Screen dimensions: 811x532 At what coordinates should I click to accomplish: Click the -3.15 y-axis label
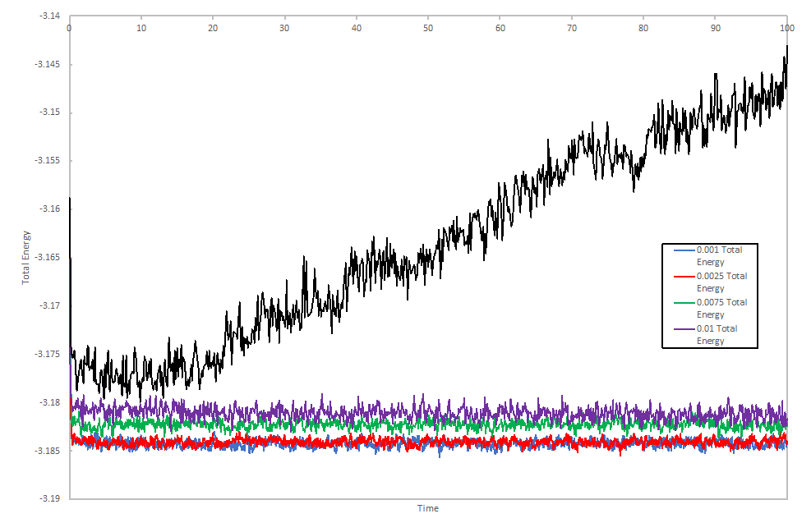click(49, 112)
